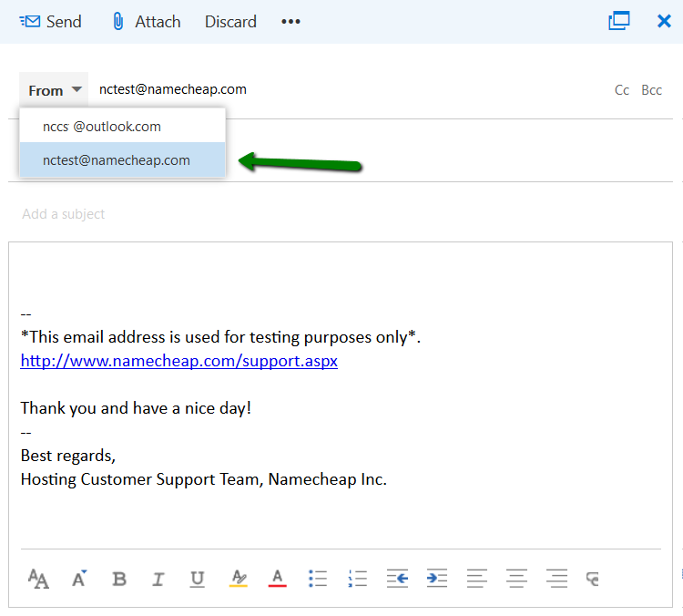
Task: Pick text highlight color
Action: click(x=239, y=579)
